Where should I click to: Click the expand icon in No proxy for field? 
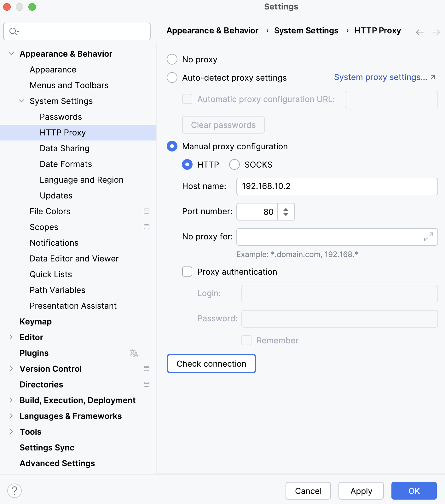pyautogui.click(x=428, y=237)
